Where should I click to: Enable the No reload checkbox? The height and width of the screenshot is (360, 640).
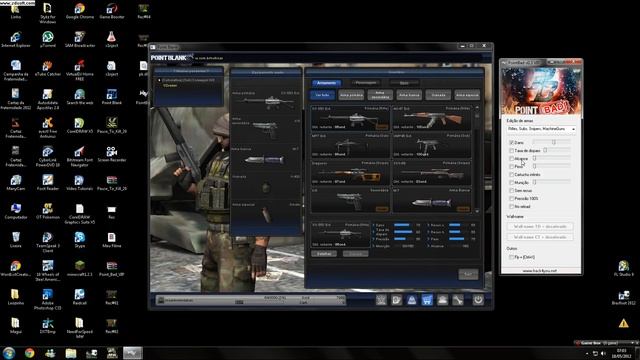point(511,207)
